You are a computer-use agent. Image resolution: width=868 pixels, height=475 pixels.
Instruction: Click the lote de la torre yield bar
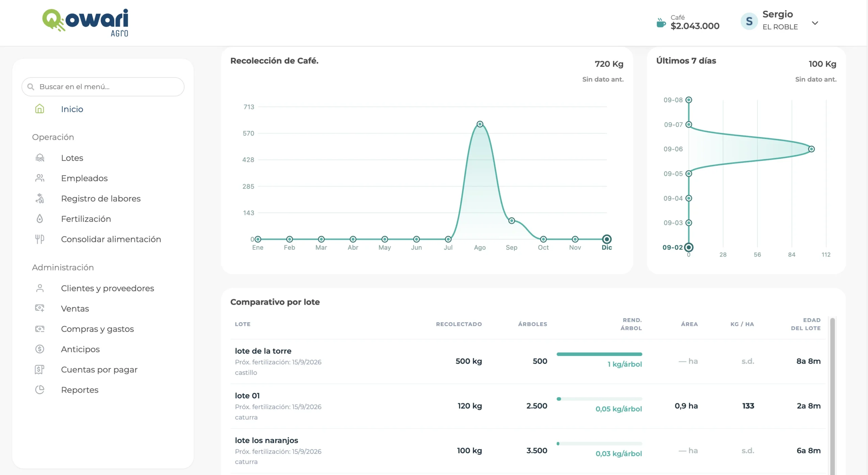(599, 354)
